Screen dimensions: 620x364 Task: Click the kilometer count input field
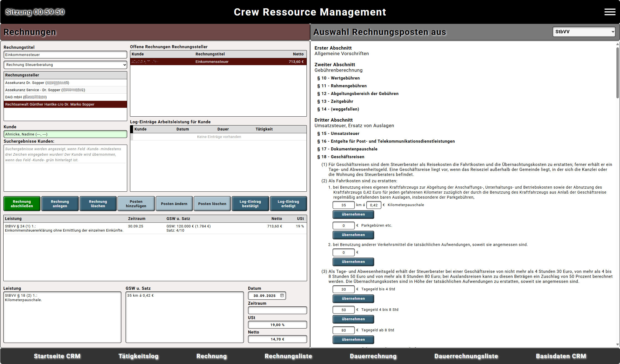343,205
